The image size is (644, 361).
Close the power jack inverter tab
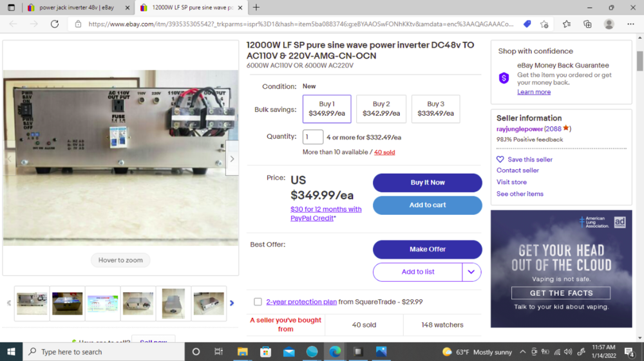pyautogui.click(x=128, y=7)
